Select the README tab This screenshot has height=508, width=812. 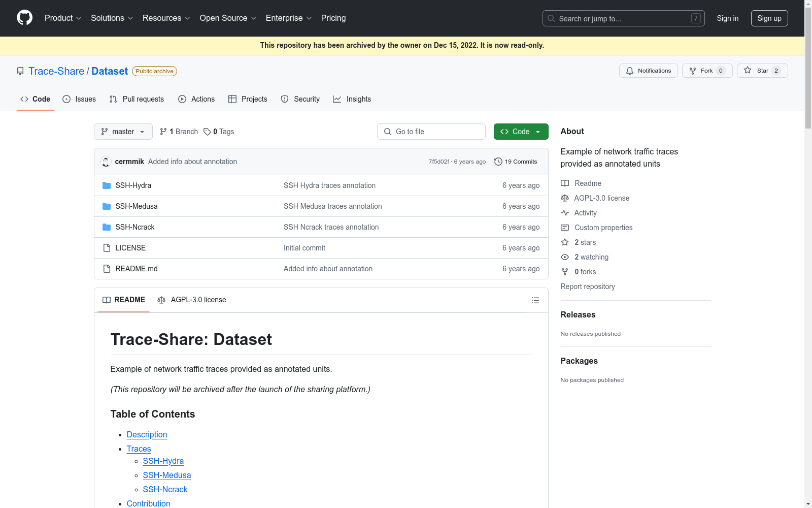(x=124, y=300)
